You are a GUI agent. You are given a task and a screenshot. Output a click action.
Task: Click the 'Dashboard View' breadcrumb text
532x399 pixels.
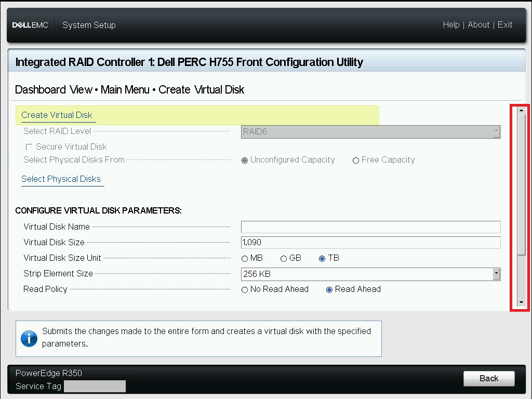pyautogui.click(x=54, y=89)
